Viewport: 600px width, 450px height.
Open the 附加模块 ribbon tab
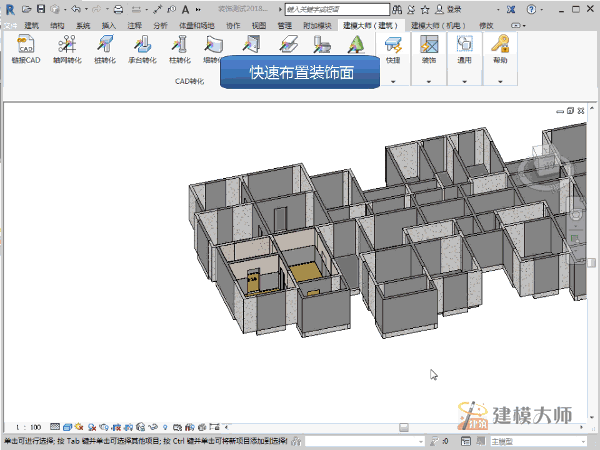[x=317, y=26]
